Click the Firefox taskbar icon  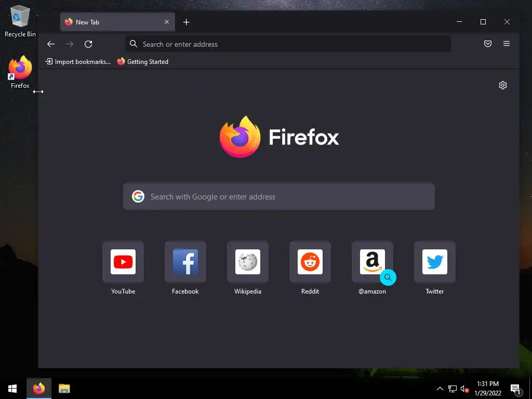coord(39,389)
